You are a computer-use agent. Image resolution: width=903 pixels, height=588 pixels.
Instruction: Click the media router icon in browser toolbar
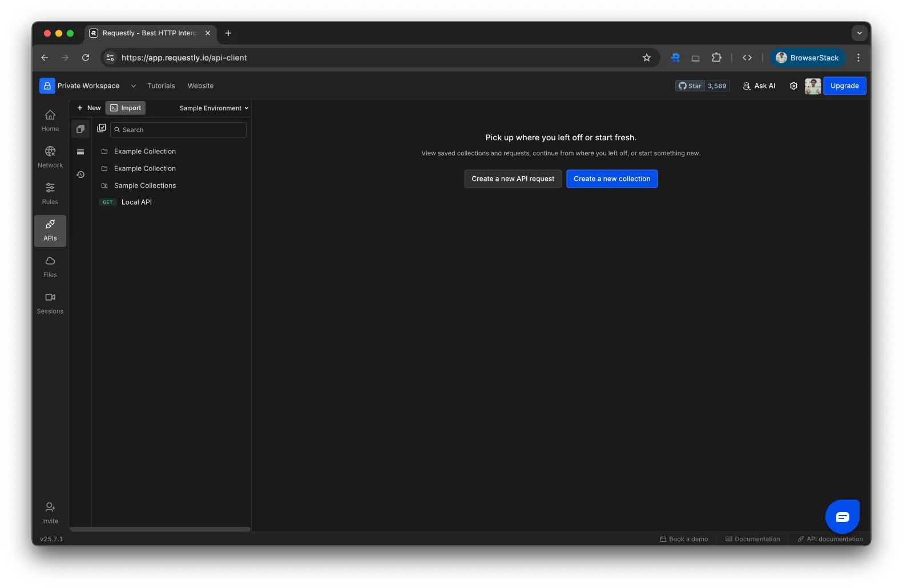(696, 58)
